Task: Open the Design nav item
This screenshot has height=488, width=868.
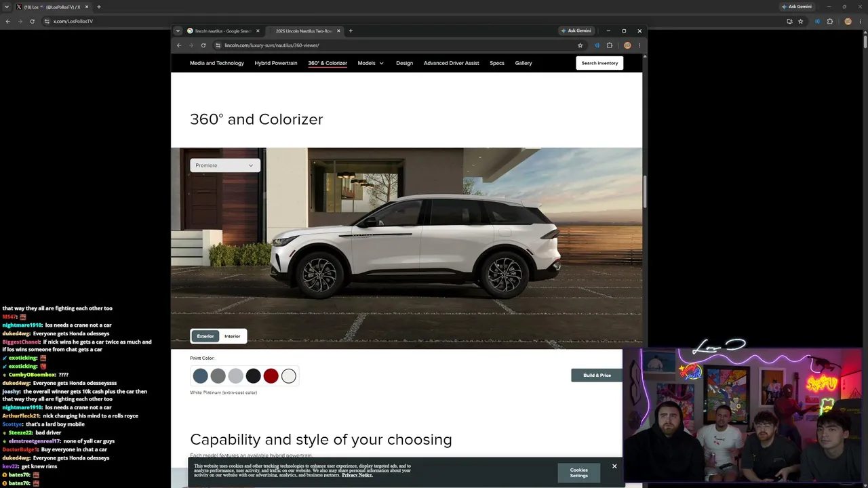Action: coord(404,63)
